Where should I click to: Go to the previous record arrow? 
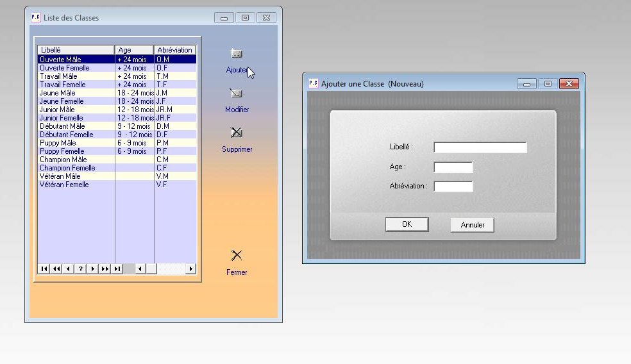point(68,269)
